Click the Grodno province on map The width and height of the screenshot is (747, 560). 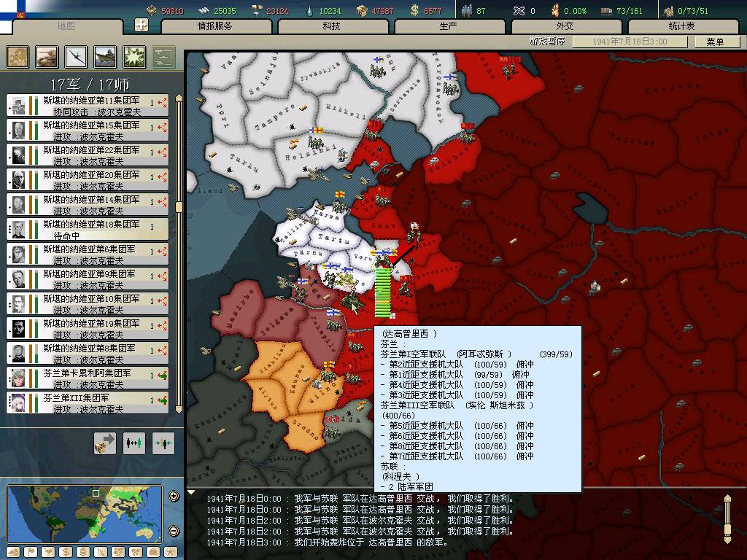(305, 429)
